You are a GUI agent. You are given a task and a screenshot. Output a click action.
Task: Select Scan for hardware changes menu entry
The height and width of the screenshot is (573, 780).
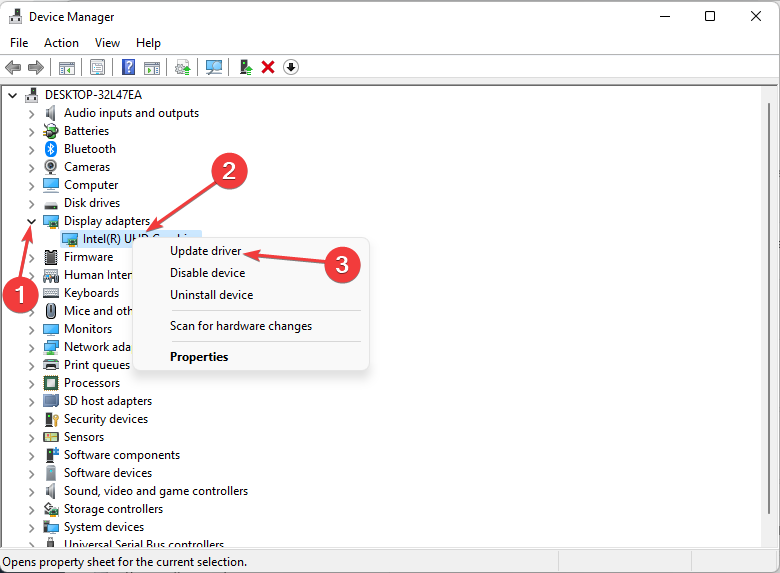pyautogui.click(x=241, y=326)
